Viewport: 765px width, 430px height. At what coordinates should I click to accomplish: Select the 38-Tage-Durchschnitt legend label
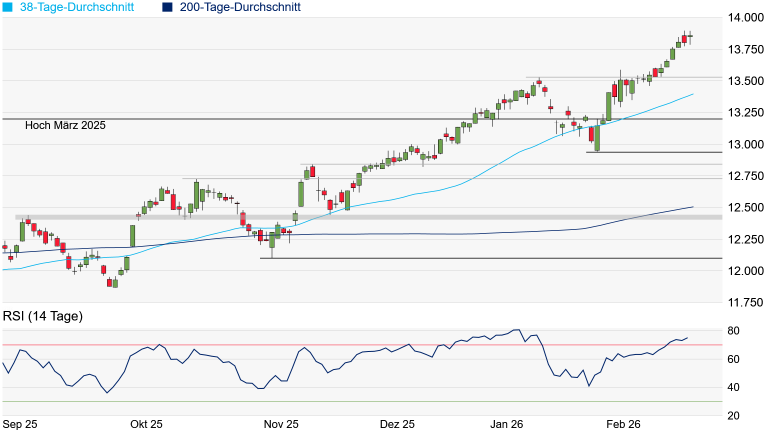click(x=79, y=7)
